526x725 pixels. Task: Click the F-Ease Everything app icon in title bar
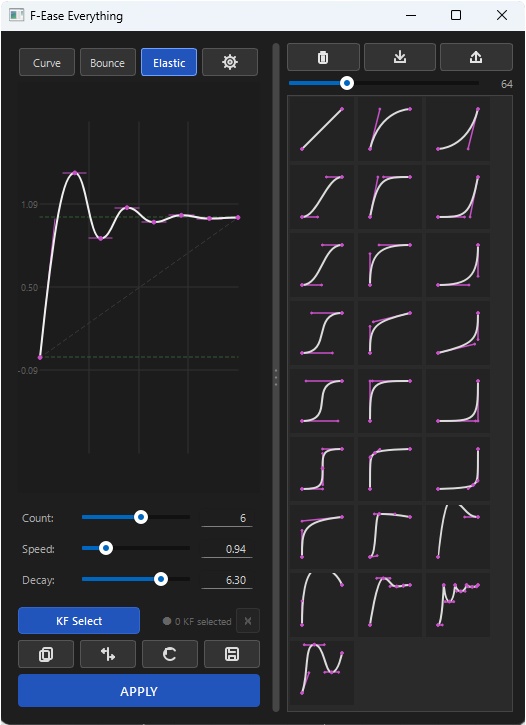click(17, 15)
